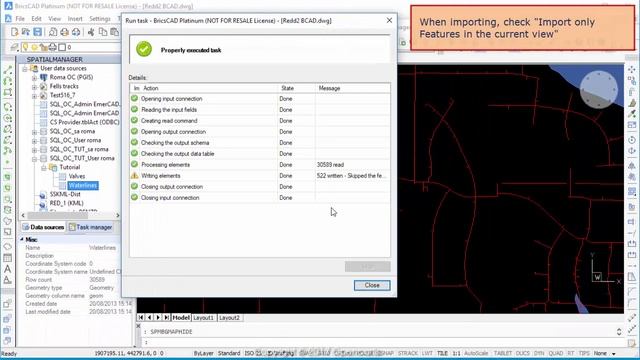This screenshot has height=360, width=640.
Task: Click the layer freeze sun icon
Action: point(34,47)
